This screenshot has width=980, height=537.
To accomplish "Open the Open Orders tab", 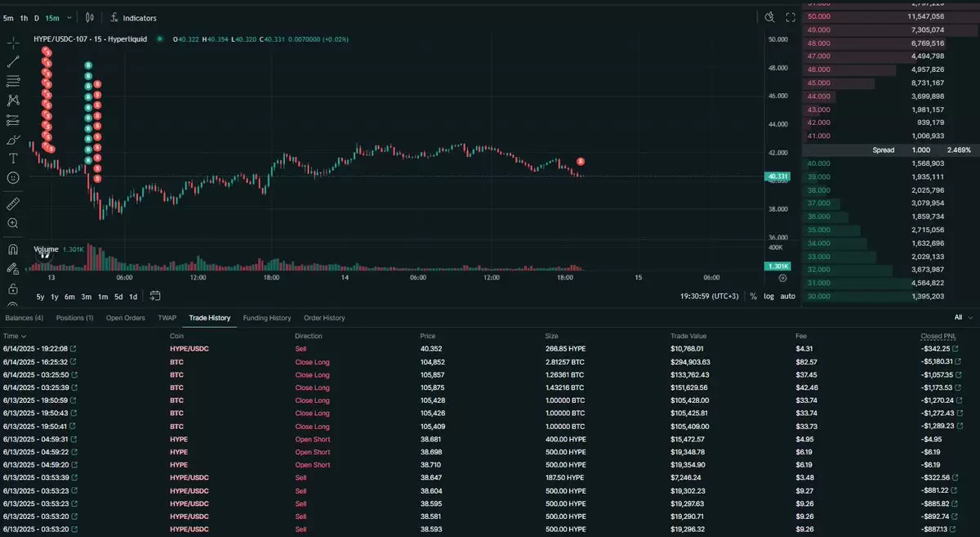I will 125,317.
